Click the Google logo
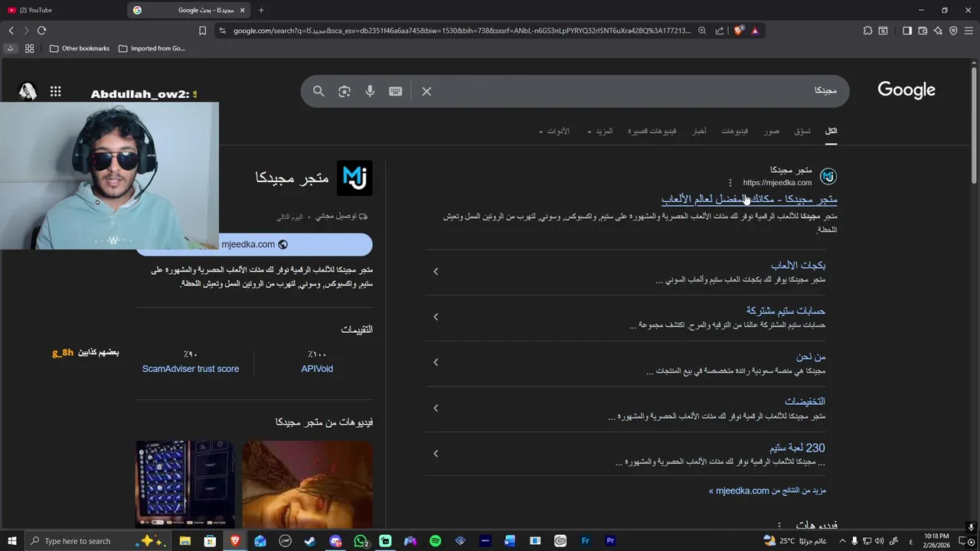The width and height of the screenshot is (980, 551). pyautogui.click(x=906, y=90)
